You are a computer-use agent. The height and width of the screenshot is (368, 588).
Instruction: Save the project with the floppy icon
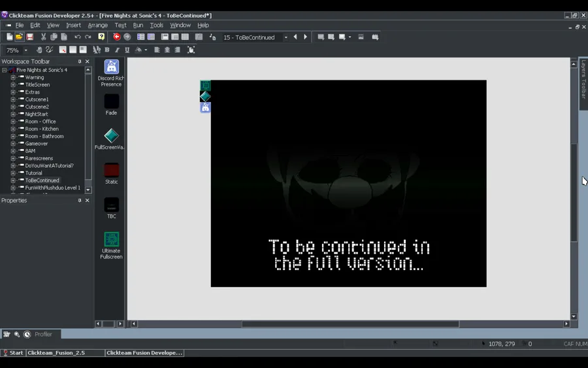pos(29,37)
